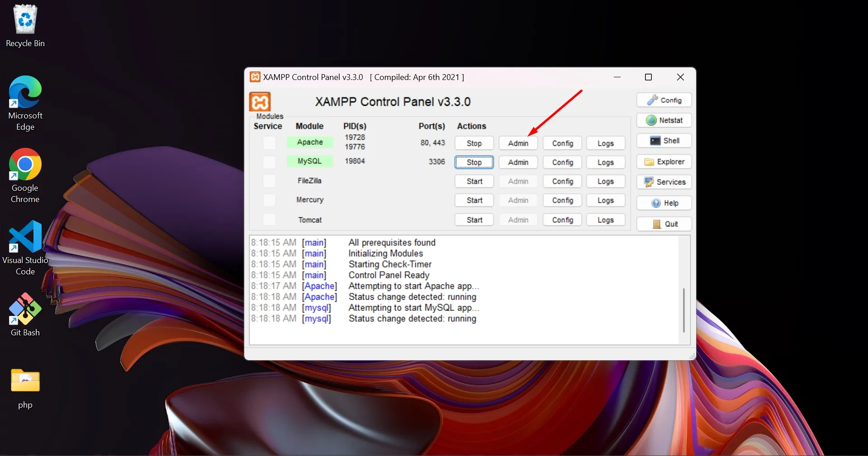Viewport: 868px width, 456px height.
Task: Click log line 'All prerequisites found'
Action: (x=392, y=243)
